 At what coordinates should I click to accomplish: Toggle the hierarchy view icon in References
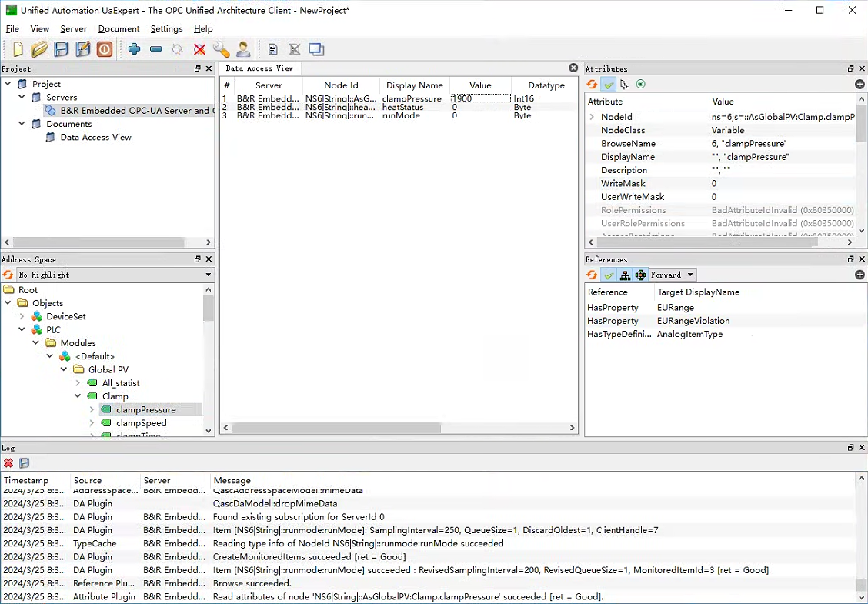click(624, 275)
